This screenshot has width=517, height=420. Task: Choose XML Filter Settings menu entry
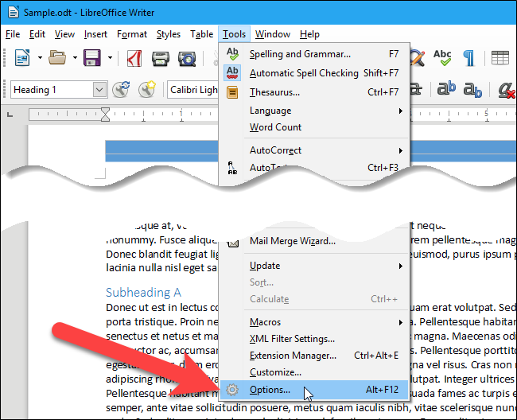pos(314,339)
